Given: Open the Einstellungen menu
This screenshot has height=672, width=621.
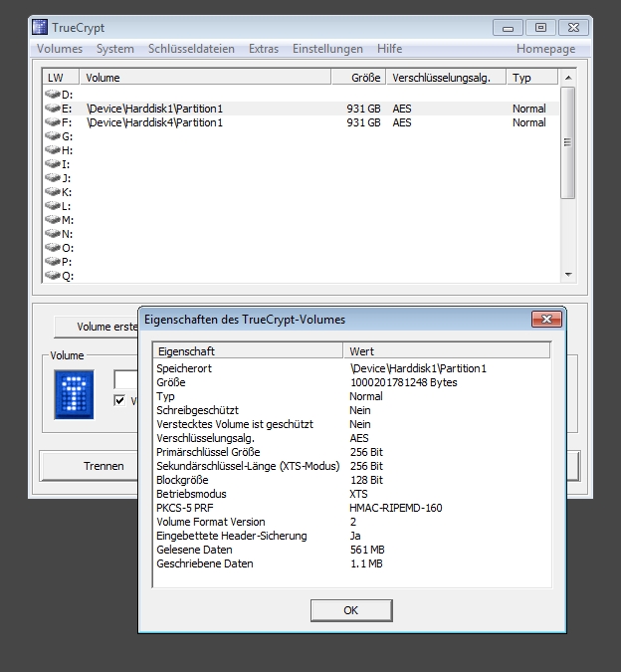Looking at the screenshot, I should point(327,49).
